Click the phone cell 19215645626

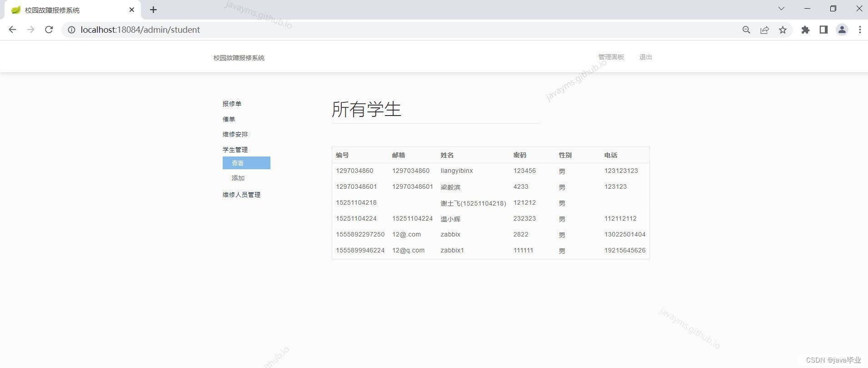[625, 251]
